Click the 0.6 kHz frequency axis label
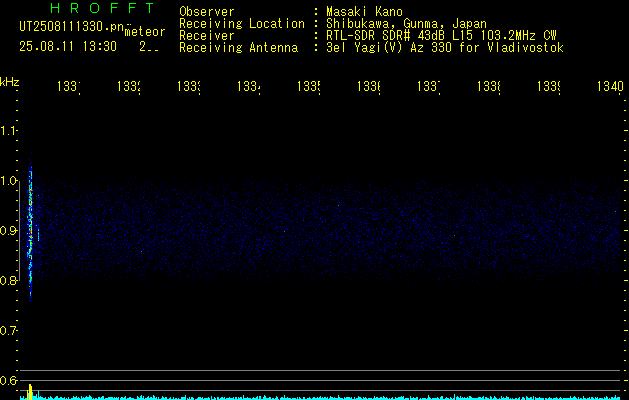 (8, 380)
